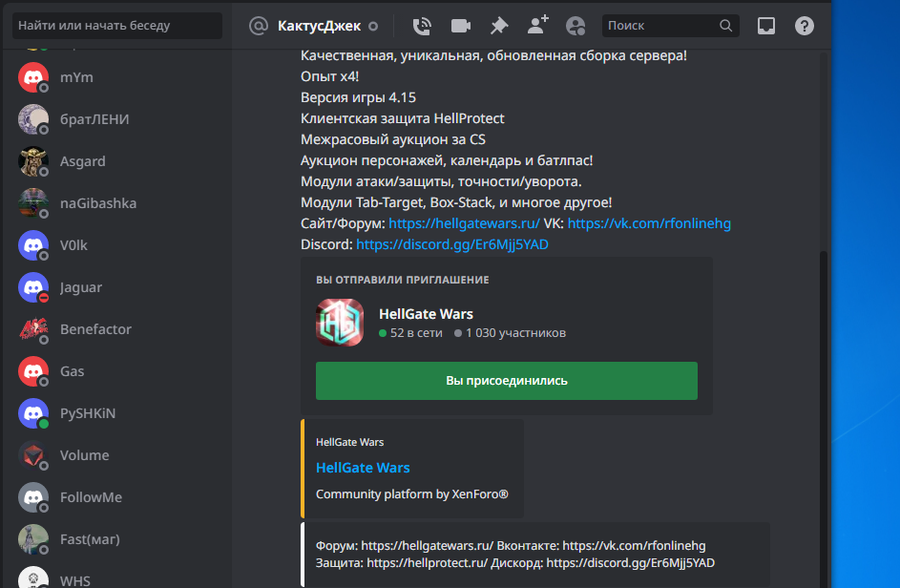
Task: Start a voice call with КактусДжек
Action: pyautogui.click(x=422, y=26)
